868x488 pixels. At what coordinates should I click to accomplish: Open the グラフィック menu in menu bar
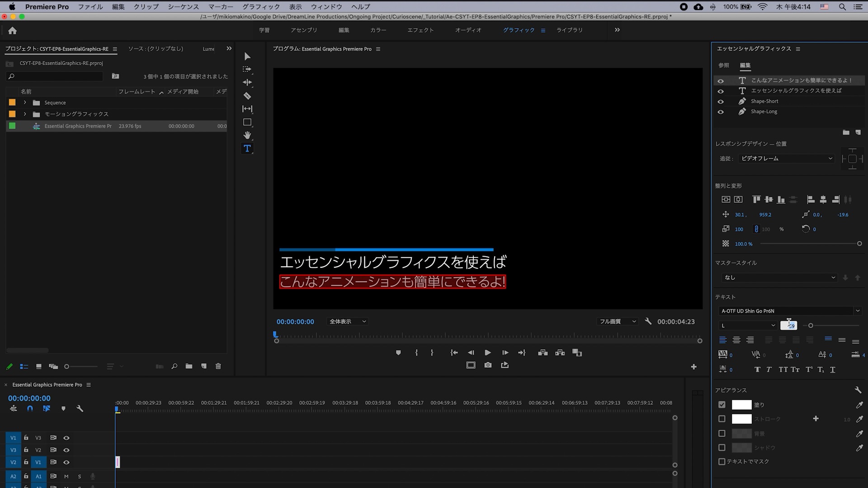pyautogui.click(x=261, y=7)
